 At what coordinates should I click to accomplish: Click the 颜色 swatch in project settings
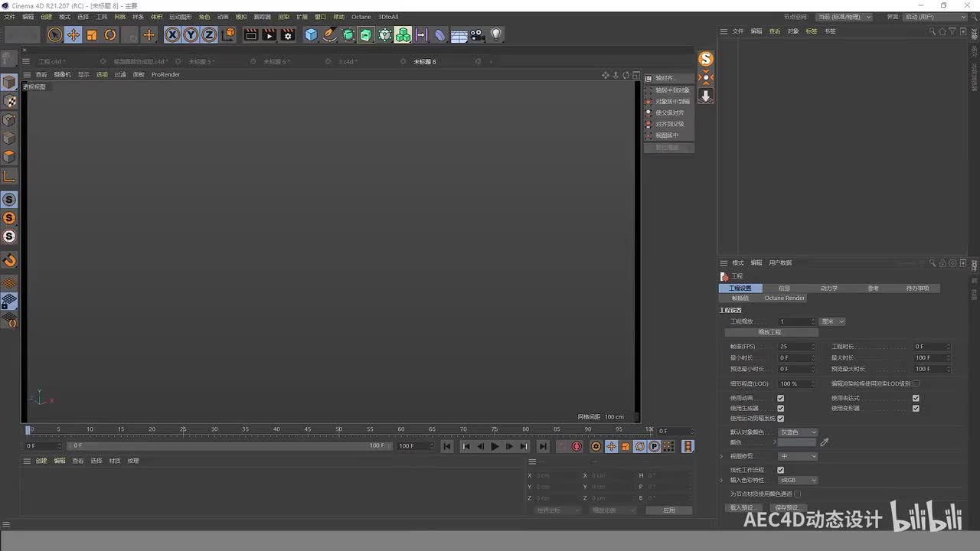(797, 442)
